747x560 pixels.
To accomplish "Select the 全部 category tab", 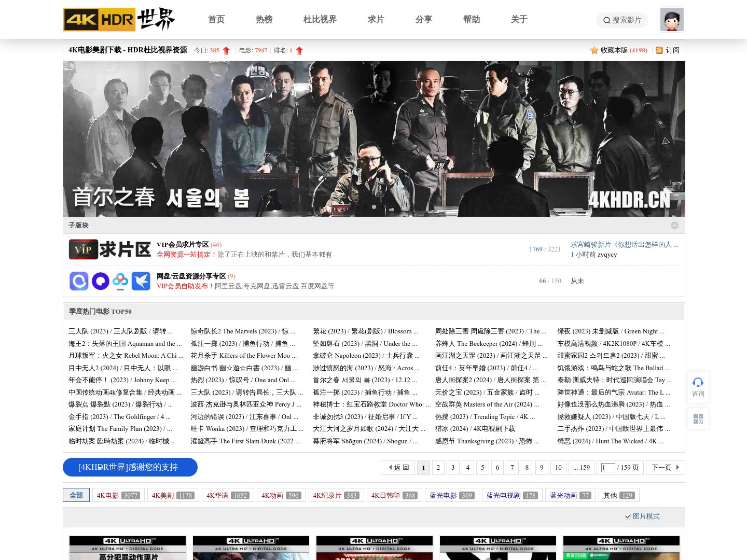I will point(76,495).
